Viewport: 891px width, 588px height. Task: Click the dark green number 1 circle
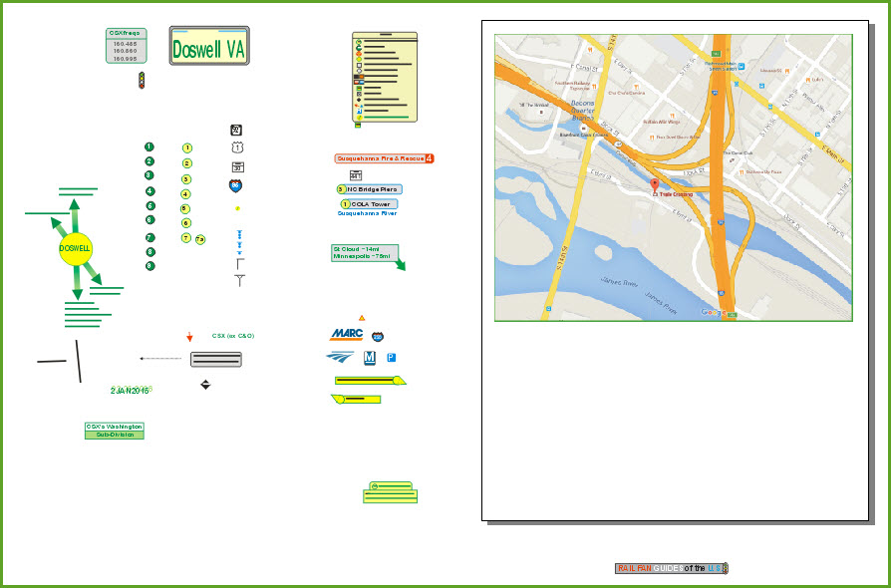[148, 147]
